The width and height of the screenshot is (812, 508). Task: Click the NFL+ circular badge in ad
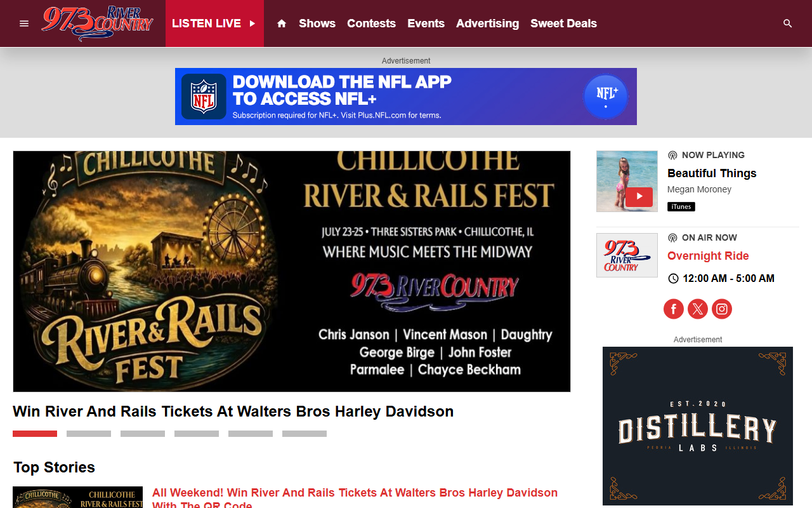tap(606, 97)
